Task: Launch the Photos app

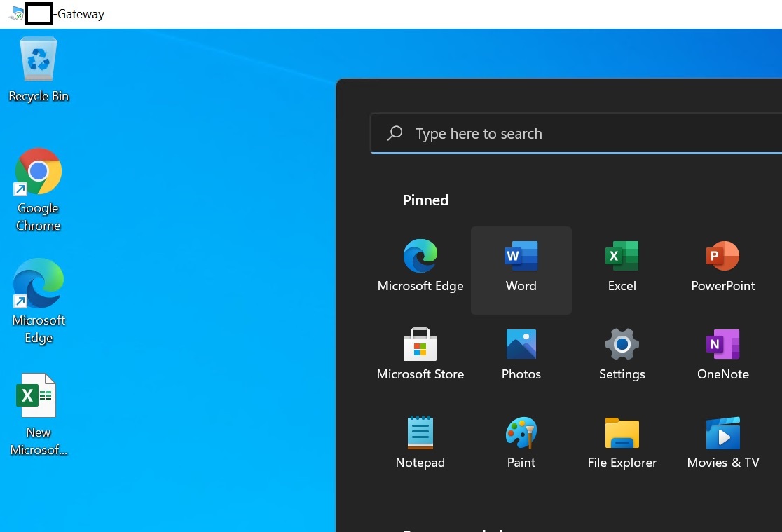Action: 521,354
